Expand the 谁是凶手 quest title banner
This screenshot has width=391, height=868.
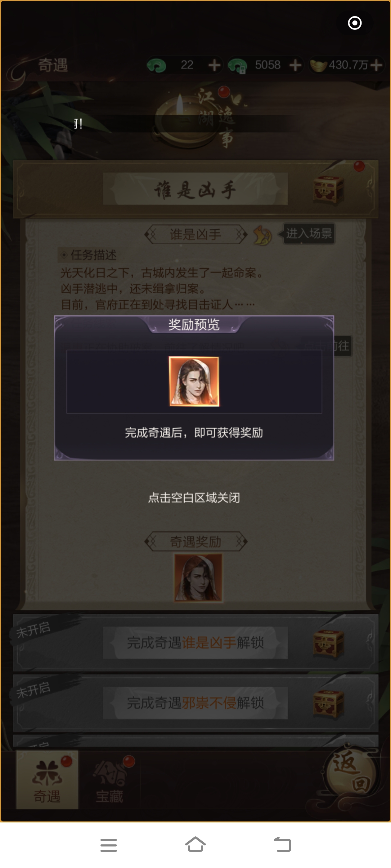(x=195, y=189)
